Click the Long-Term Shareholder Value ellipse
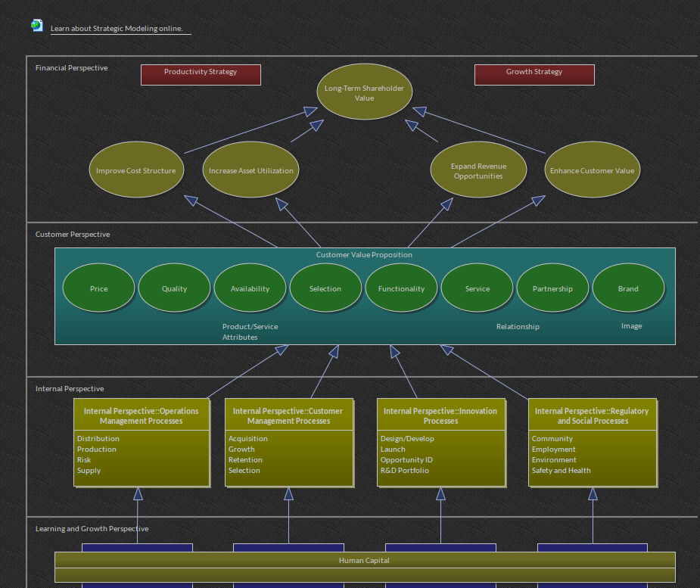700x588 pixels. click(364, 92)
